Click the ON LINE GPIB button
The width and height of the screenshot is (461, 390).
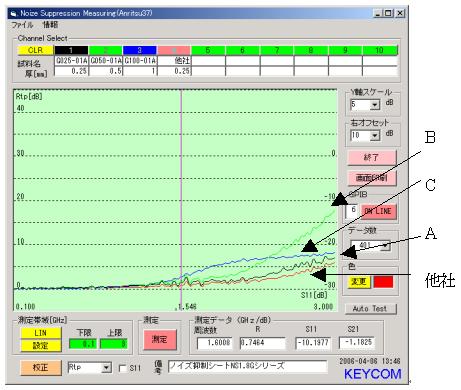point(379,211)
